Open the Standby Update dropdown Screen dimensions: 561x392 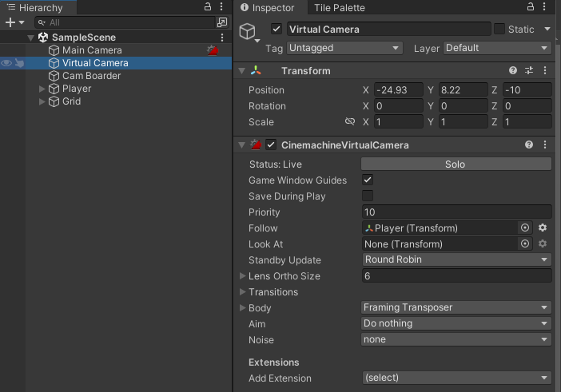[x=456, y=259]
